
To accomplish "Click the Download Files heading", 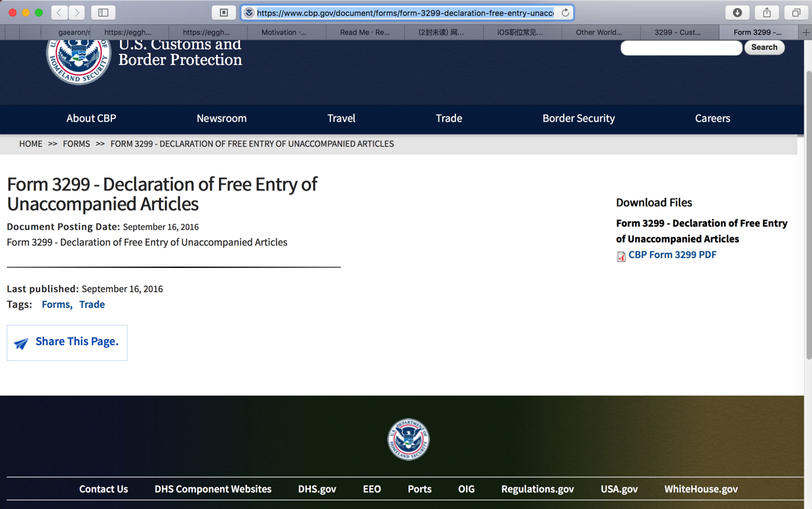I will 654,202.
